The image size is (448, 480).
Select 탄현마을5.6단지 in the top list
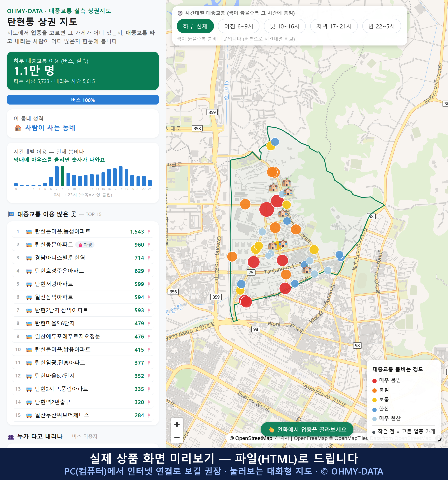coord(83,323)
